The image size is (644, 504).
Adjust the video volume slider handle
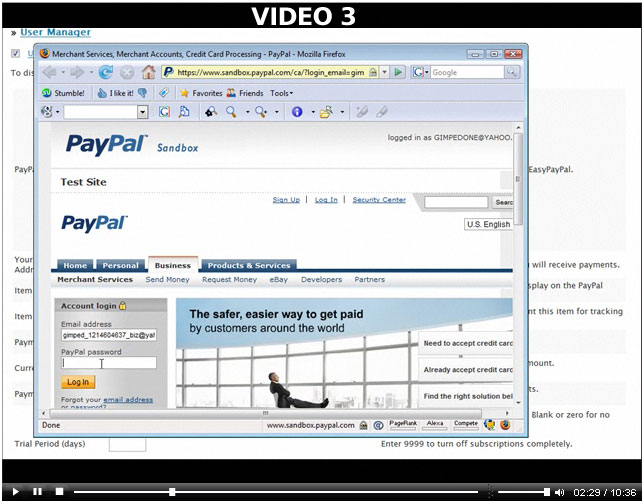point(547,492)
